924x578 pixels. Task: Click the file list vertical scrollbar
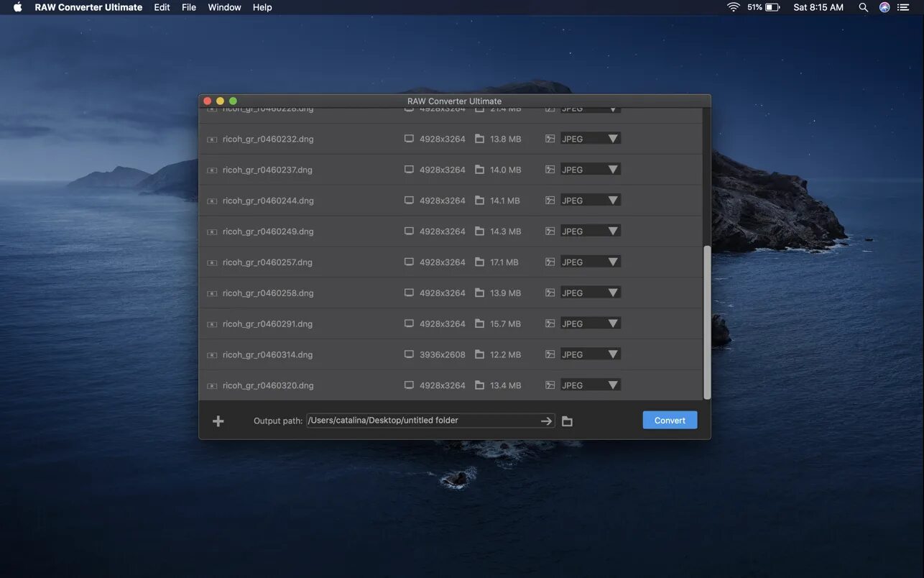point(707,322)
